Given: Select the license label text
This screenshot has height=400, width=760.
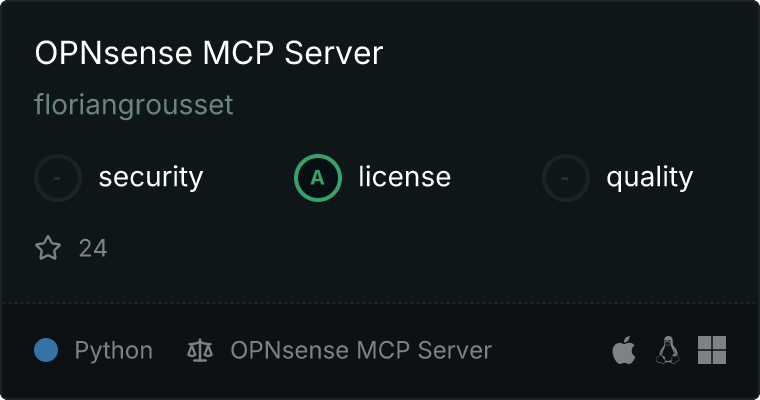Looking at the screenshot, I should (405, 176).
